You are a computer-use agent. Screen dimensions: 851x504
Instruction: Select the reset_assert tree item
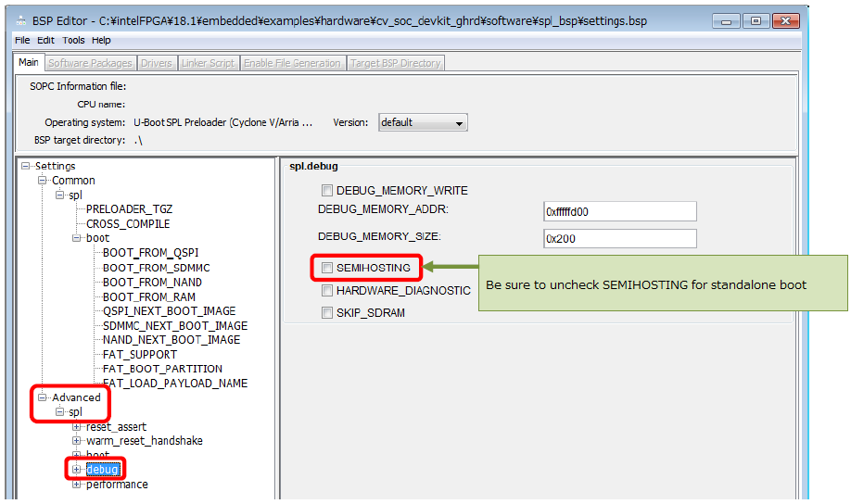[116, 426]
